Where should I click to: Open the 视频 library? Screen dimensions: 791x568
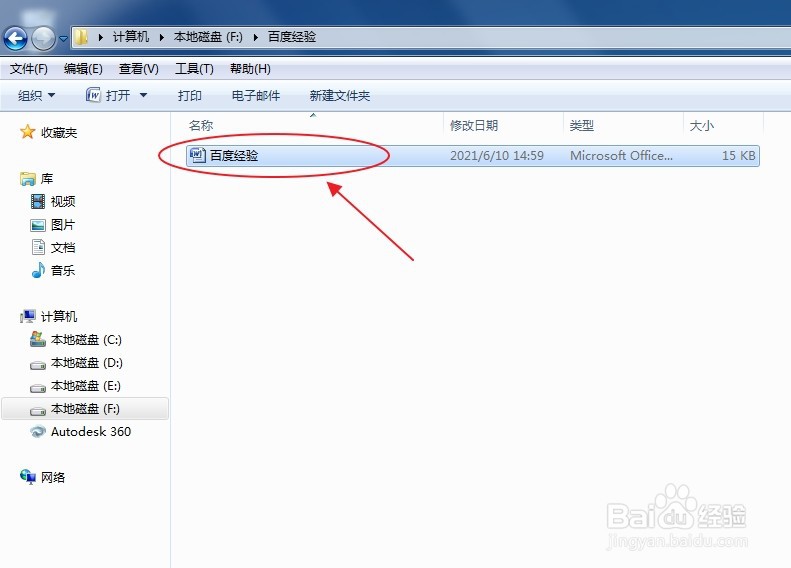63,202
